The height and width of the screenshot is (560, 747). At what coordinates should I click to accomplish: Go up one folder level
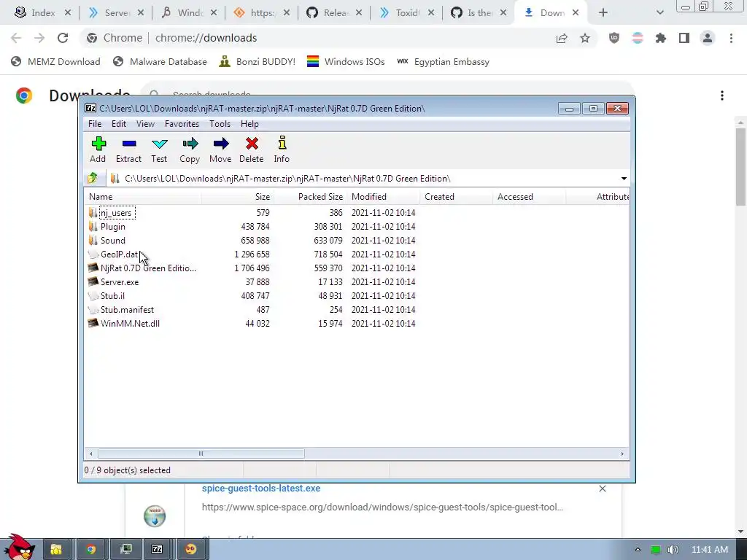pyautogui.click(x=93, y=178)
